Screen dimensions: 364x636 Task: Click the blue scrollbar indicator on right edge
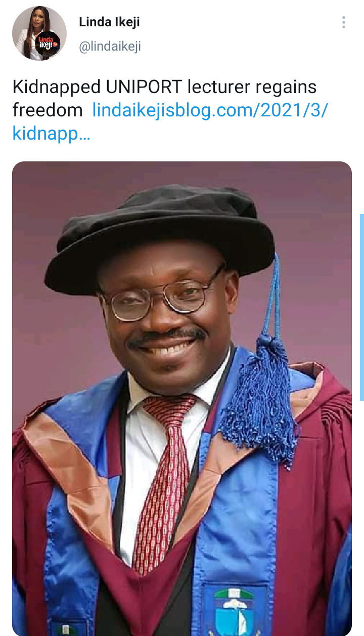(x=361, y=307)
